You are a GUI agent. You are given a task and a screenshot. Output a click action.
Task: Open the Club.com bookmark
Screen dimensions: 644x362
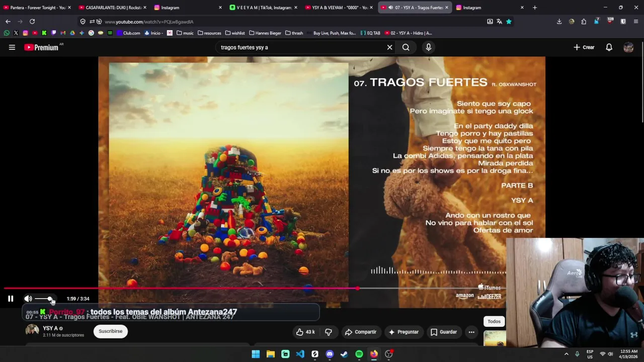coord(128,33)
